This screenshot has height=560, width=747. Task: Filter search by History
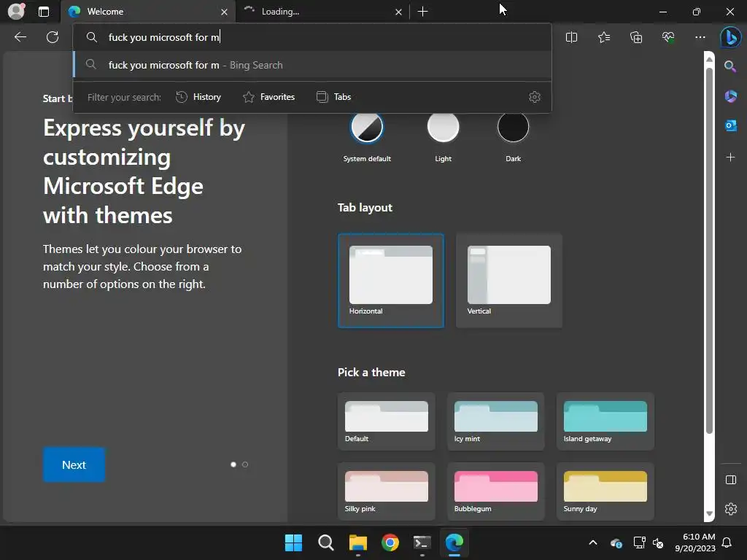coord(198,97)
